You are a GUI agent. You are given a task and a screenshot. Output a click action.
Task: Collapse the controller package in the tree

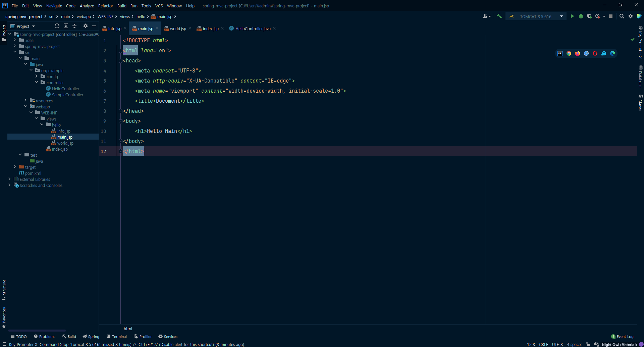click(x=37, y=83)
